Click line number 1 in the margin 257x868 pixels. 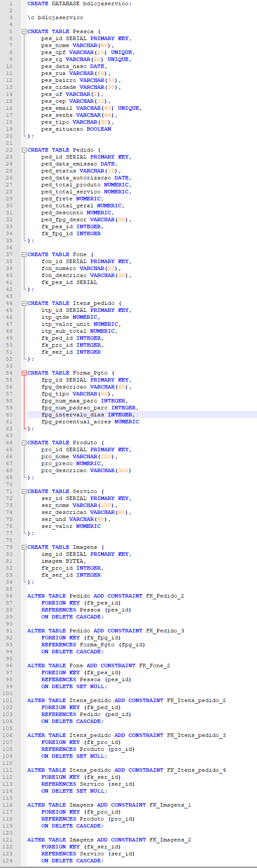click(x=11, y=3)
